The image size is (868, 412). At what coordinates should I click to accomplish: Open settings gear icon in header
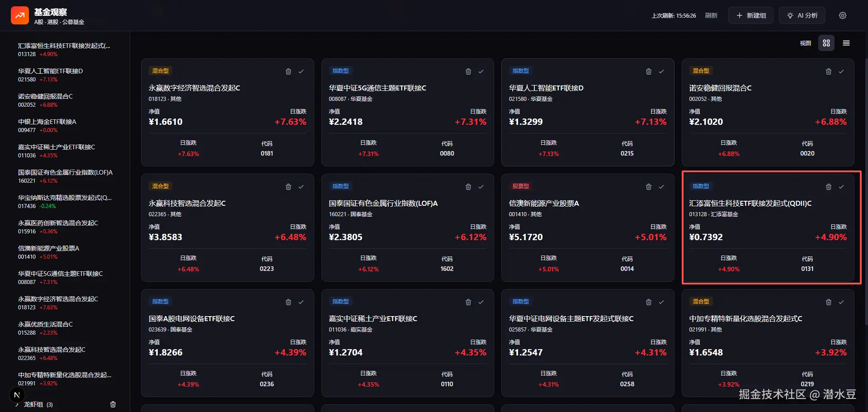point(843,15)
